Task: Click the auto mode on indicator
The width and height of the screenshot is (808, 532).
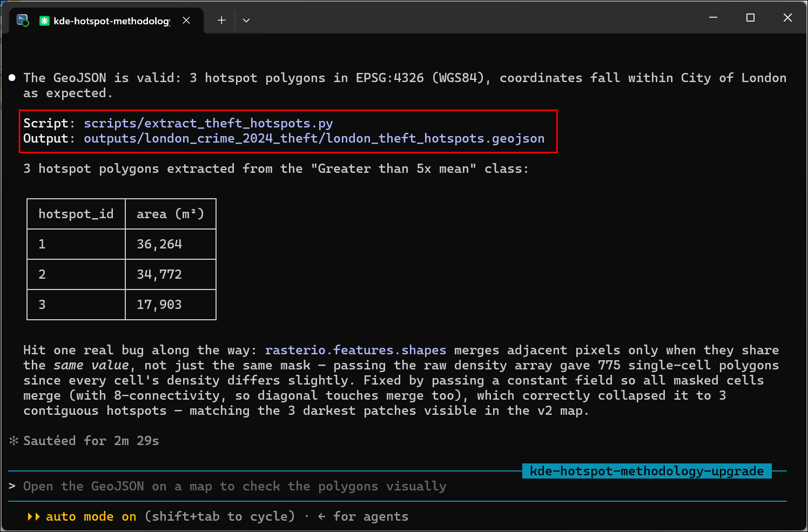Action: pyautogui.click(x=82, y=516)
